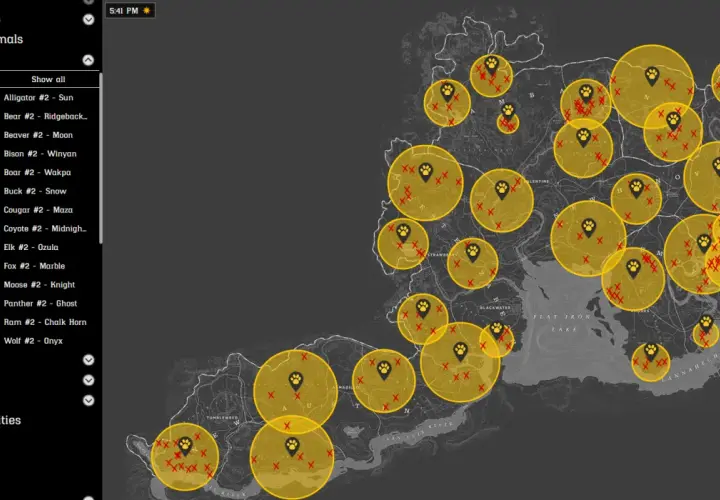Collapse the animals list with the up chevron

[88, 60]
